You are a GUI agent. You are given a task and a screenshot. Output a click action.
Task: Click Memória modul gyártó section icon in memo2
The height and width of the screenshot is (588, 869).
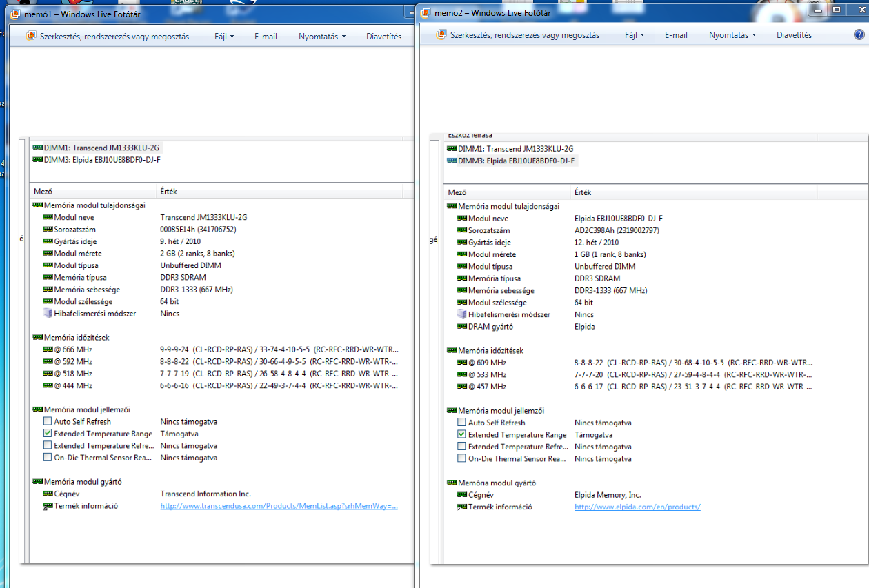(452, 483)
